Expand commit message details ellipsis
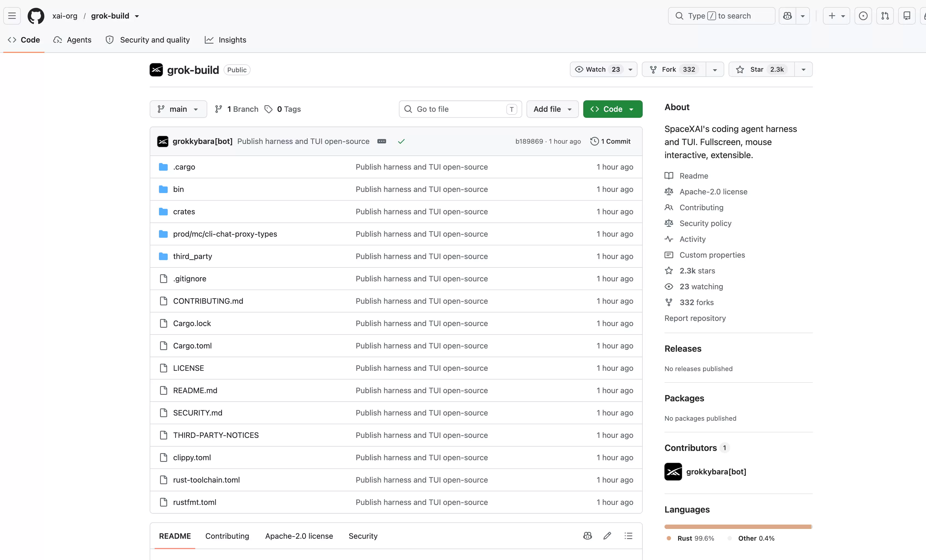The height and width of the screenshot is (560, 926). pos(382,141)
